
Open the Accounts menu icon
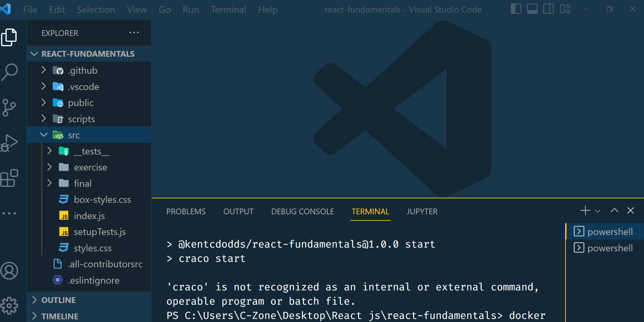[9, 271]
